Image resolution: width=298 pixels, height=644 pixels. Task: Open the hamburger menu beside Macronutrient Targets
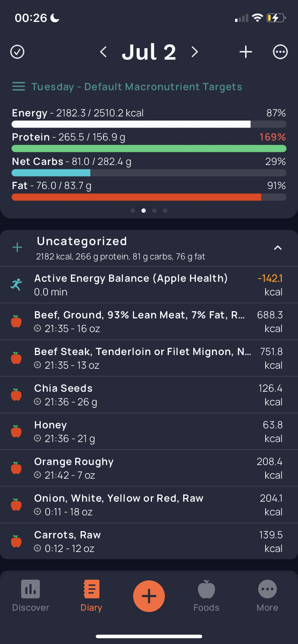click(x=19, y=87)
